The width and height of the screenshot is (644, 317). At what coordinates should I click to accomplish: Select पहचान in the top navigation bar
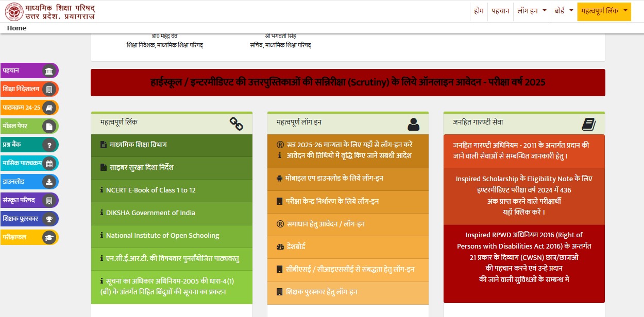(500, 11)
